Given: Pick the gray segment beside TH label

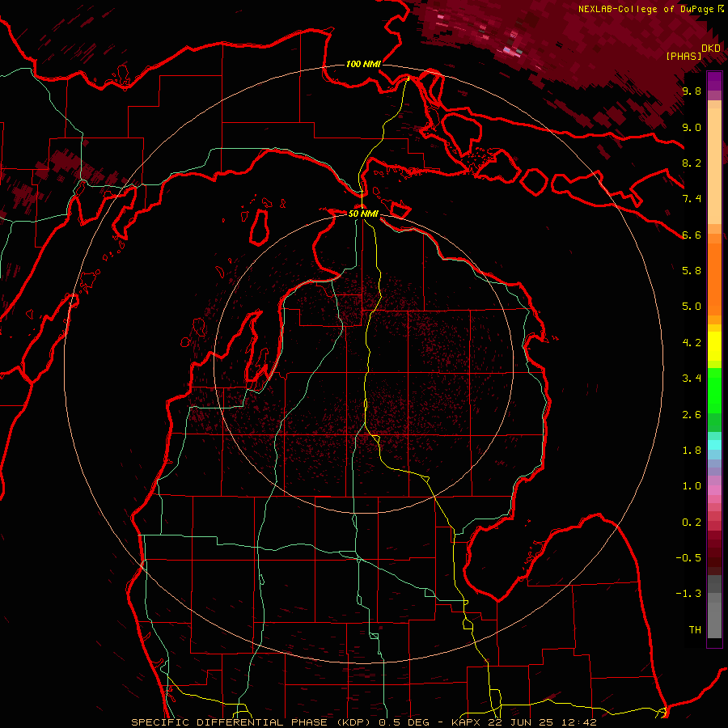Looking at the screenshot, I should pyautogui.click(x=714, y=620).
